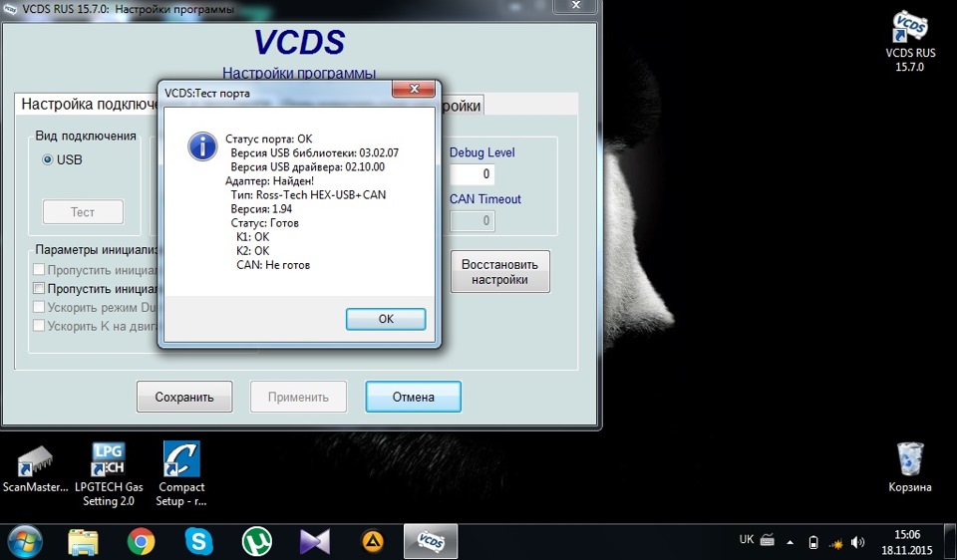
Task: Click the UK language indicator
Action: pos(747,539)
